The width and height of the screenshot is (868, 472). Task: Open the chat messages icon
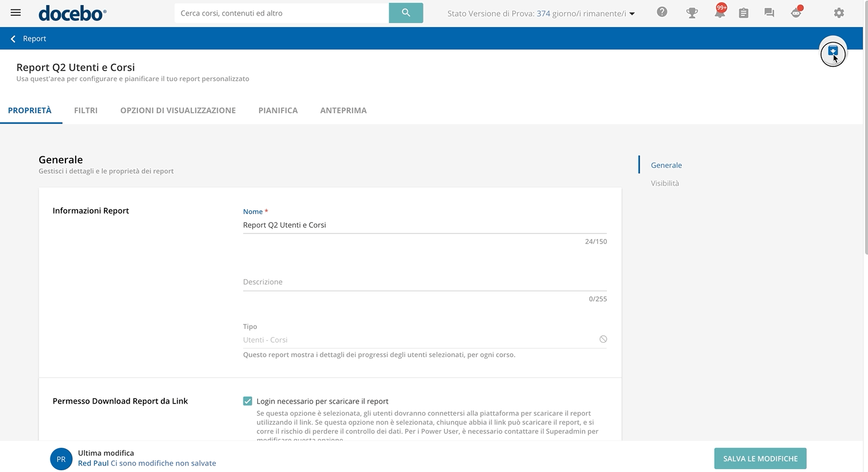769,13
